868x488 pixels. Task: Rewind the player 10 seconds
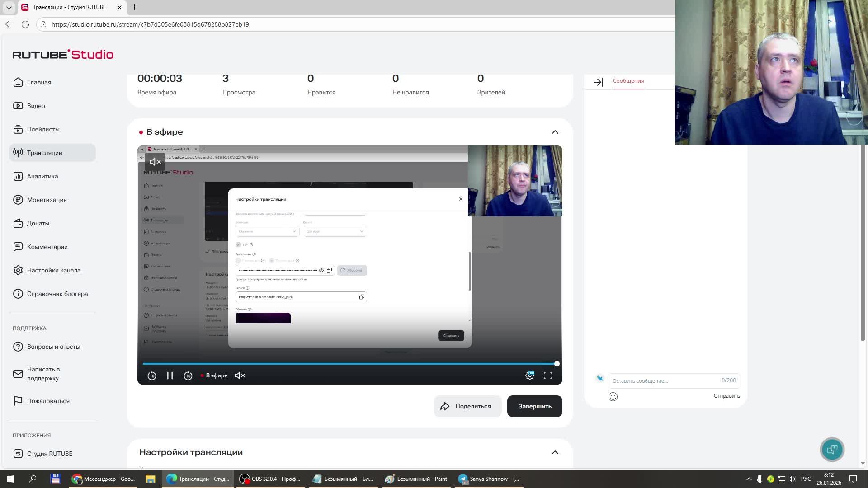pyautogui.click(x=152, y=375)
